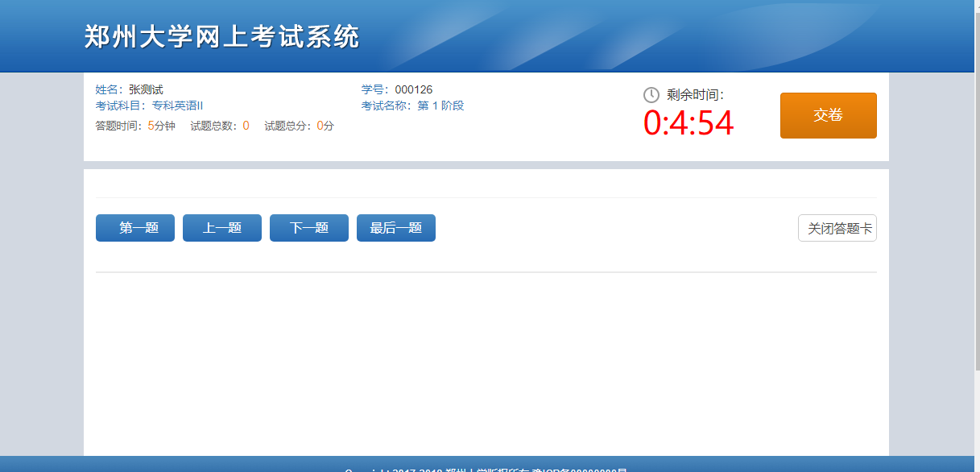Click the copyright text in footer
The image size is (980, 472).
pyautogui.click(x=486, y=467)
